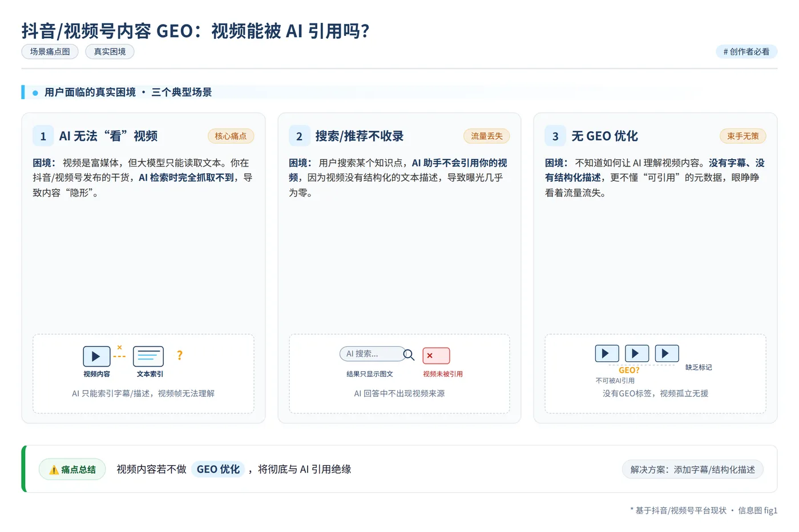799x532 pixels.
Task: Click the card title 无 GEO 优化
Action: tap(605, 136)
